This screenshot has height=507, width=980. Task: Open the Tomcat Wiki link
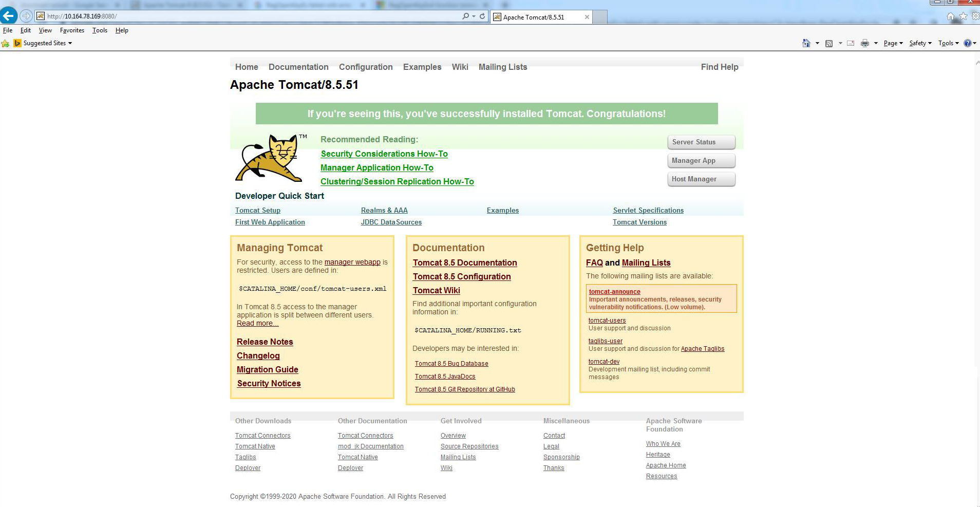[x=437, y=290]
